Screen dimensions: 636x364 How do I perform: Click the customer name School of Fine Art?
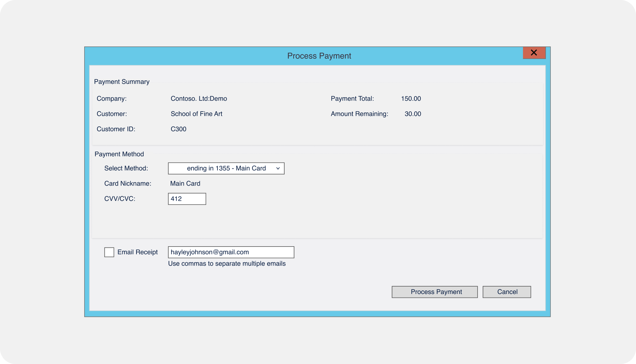pyautogui.click(x=196, y=114)
